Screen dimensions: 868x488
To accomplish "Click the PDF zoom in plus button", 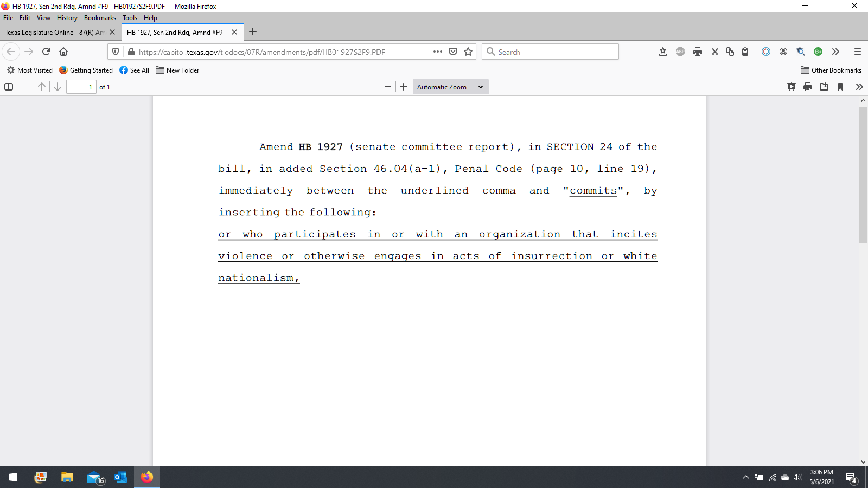I will pyautogui.click(x=404, y=87).
